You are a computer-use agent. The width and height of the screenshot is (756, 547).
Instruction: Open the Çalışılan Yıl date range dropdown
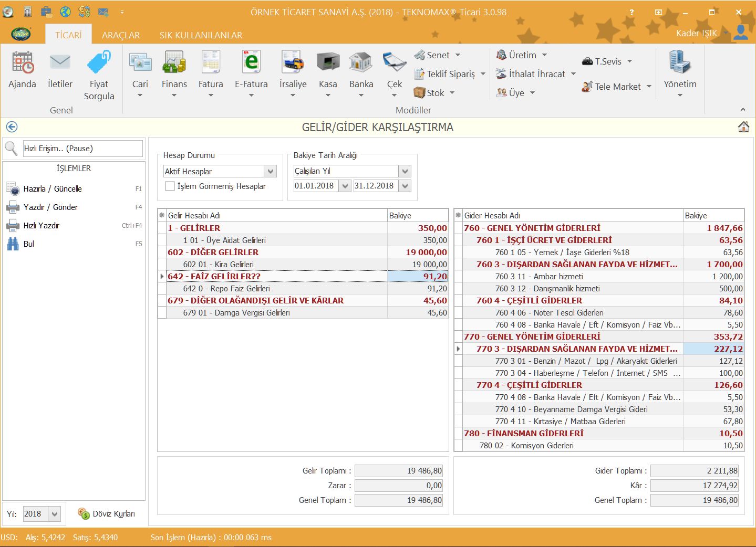[405, 171]
